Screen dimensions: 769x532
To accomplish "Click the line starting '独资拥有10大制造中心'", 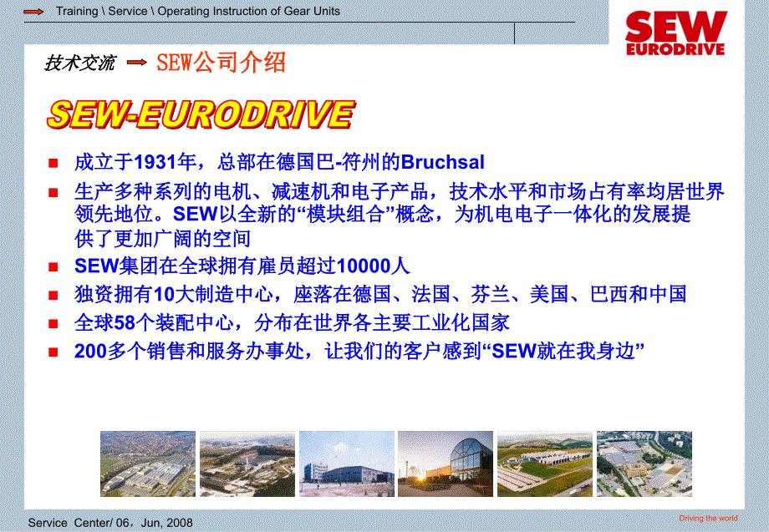I will [380, 295].
